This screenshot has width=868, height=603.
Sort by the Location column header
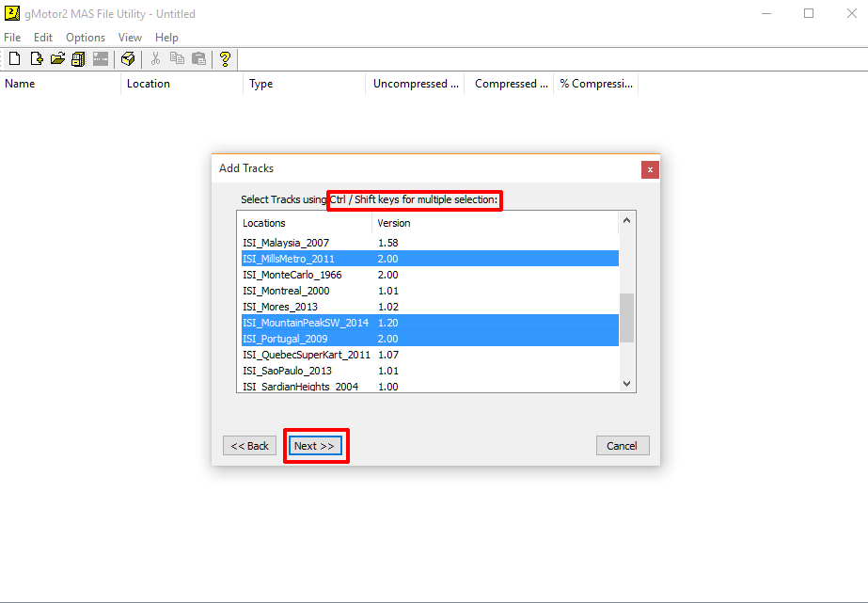point(181,84)
